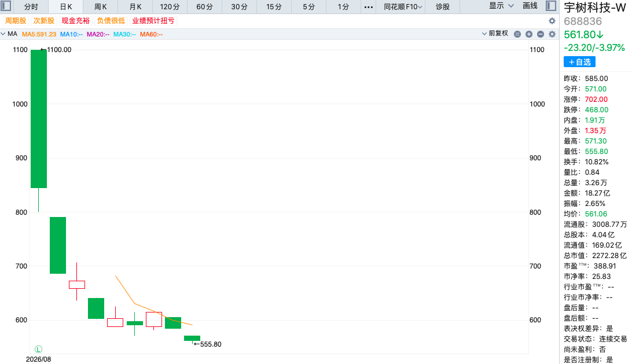
Task: Click the MA5:591.23 label
Action: 39,34
